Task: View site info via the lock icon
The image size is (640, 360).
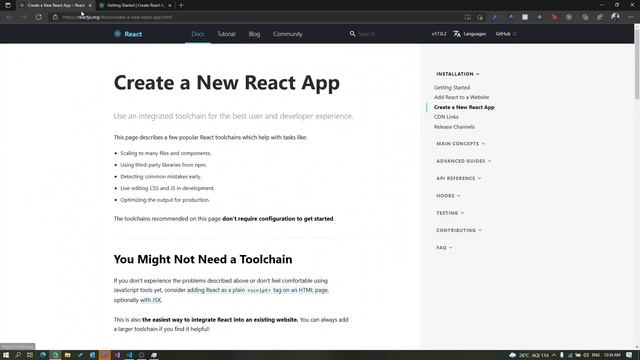Action: click(55, 17)
